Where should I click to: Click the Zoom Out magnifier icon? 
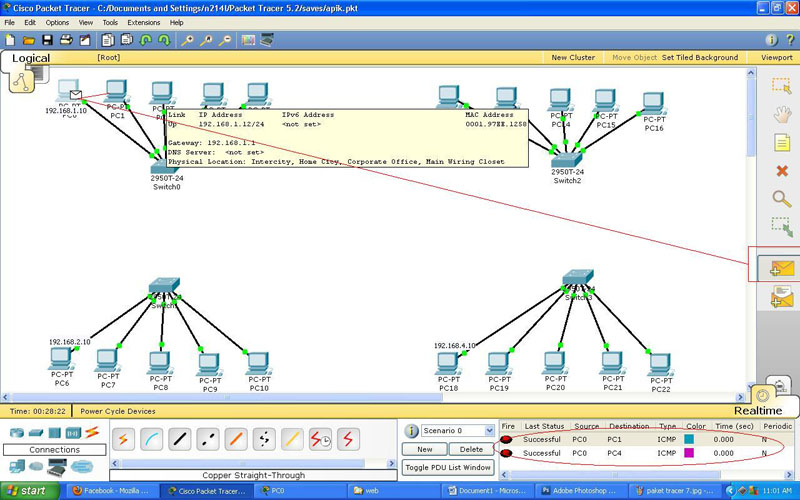point(225,40)
